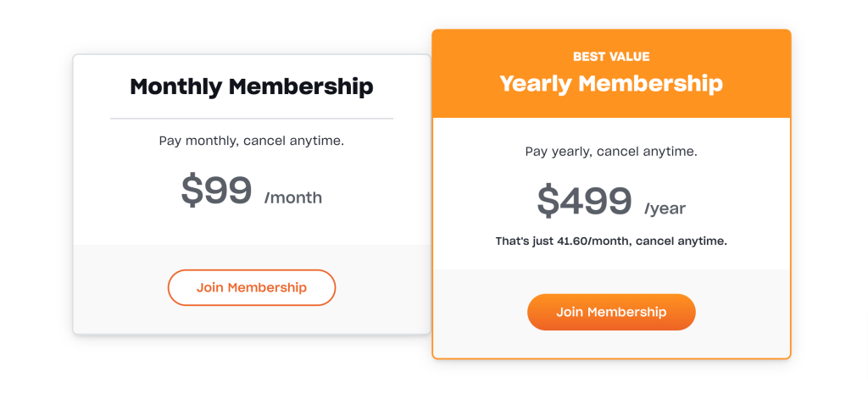Click the slash before the word month
The image size is (868, 394).
click(267, 197)
